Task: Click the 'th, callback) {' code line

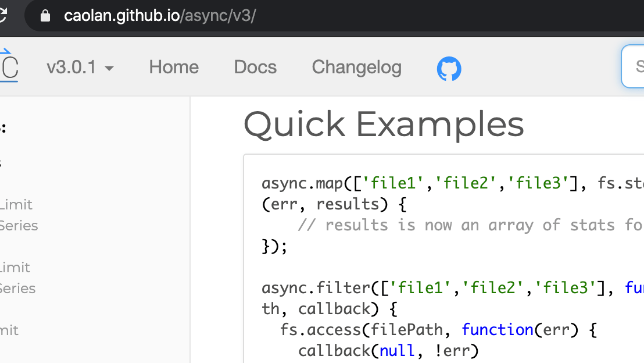Action: 330,309
